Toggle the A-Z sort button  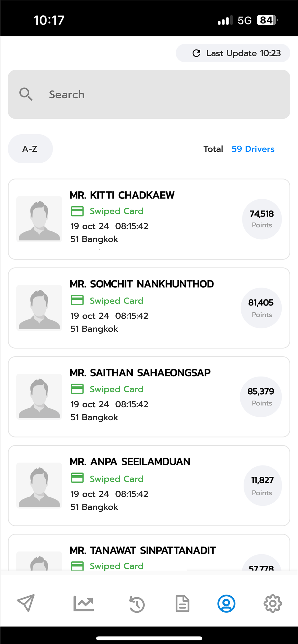[30, 149]
